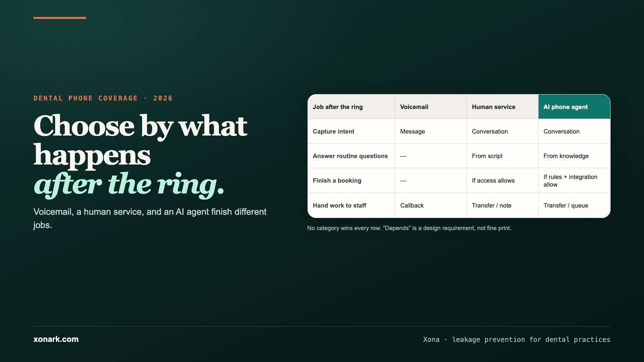Click the 'Voicemail' column header

(431, 107)
